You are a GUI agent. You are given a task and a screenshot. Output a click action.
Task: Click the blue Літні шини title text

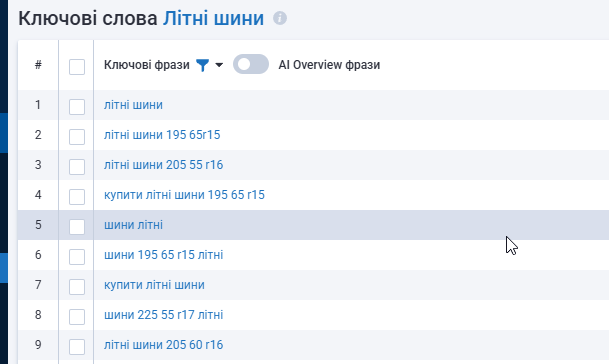[213, 18]
